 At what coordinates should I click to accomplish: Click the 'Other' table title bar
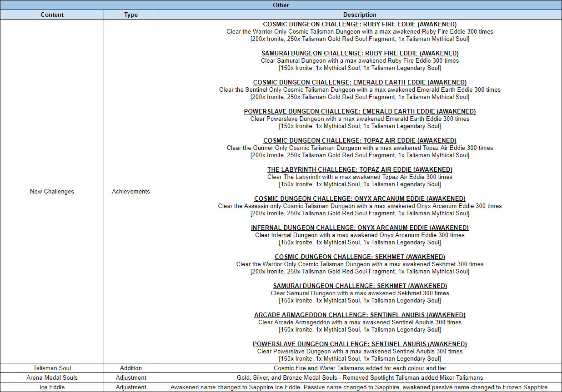281,5
